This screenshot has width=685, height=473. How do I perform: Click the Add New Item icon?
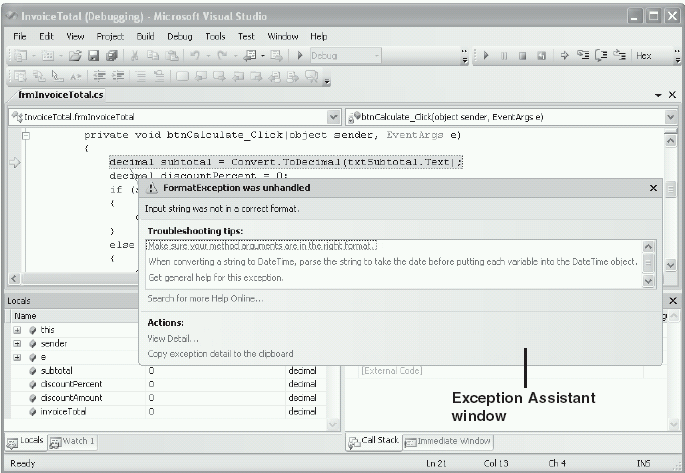(47, 55)
